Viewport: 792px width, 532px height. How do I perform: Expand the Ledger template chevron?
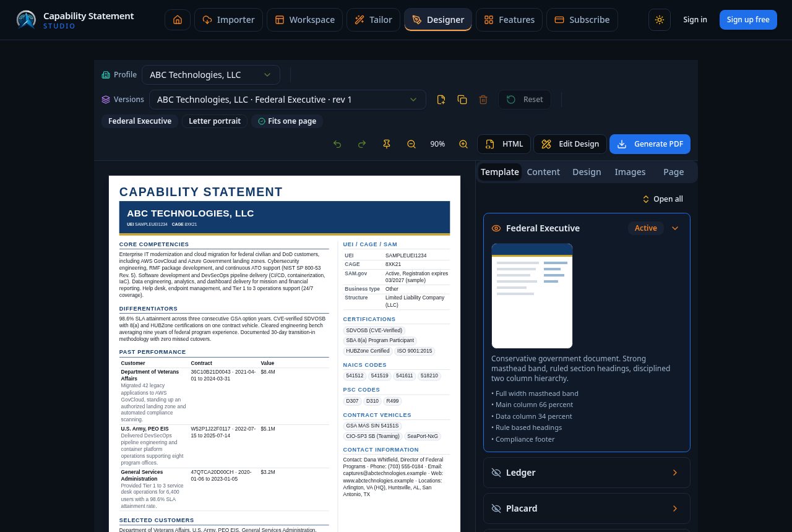675,473
